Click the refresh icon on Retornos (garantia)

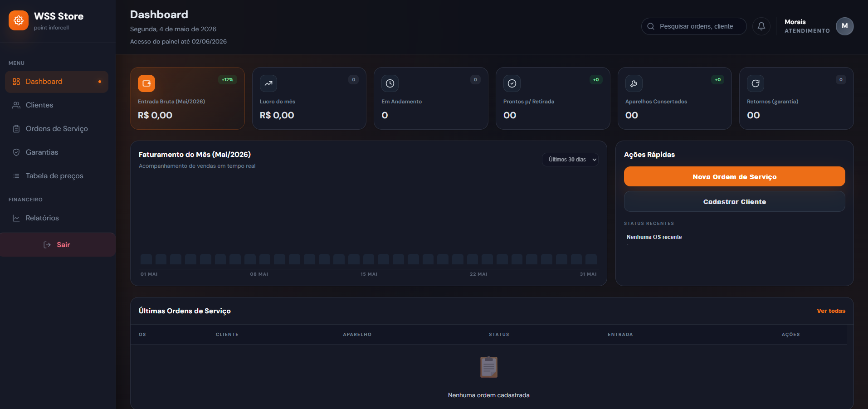tap(756, 83)
